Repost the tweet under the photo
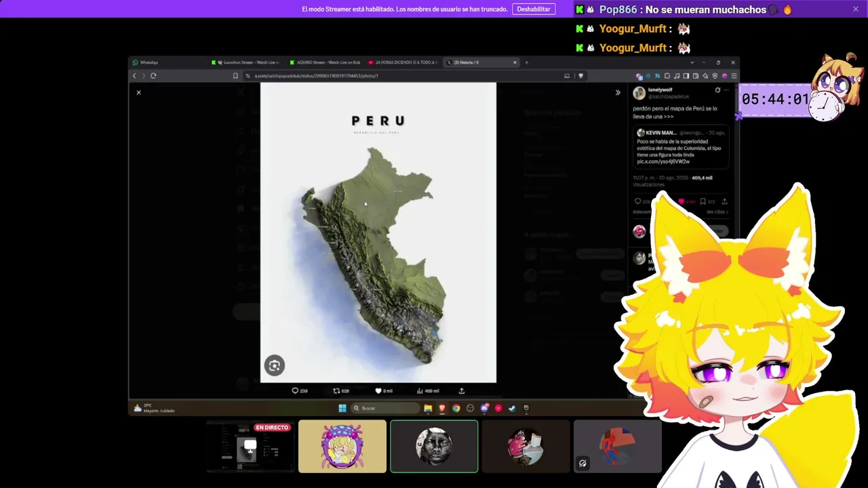 [341, 391]
